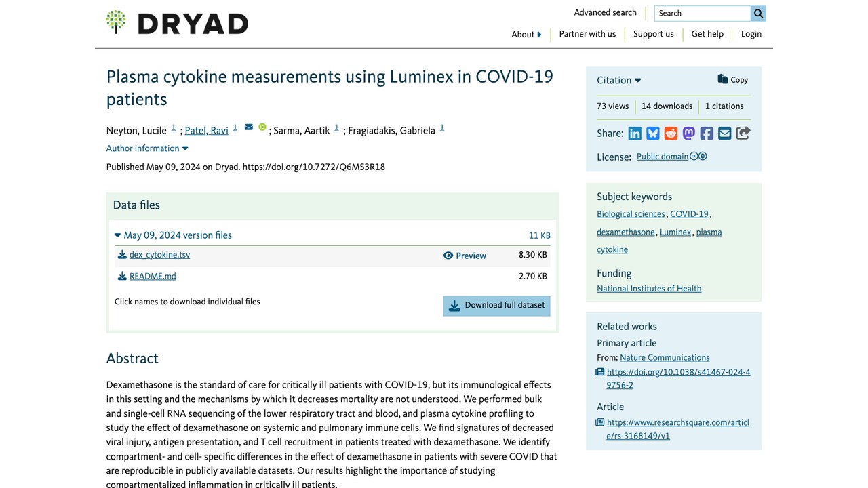Open the About menu
This screenshot has width=868, height=488.
click(526, 34)
